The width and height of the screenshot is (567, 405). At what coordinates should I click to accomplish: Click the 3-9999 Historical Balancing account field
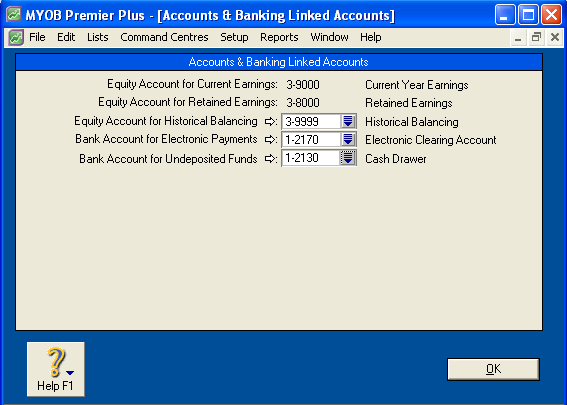point(311,121)
